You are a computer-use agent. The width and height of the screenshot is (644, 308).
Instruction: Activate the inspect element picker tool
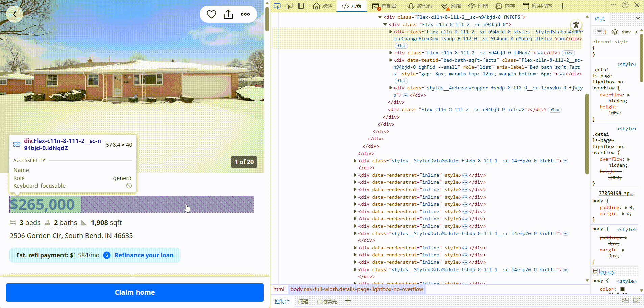(x=277, y=6)
